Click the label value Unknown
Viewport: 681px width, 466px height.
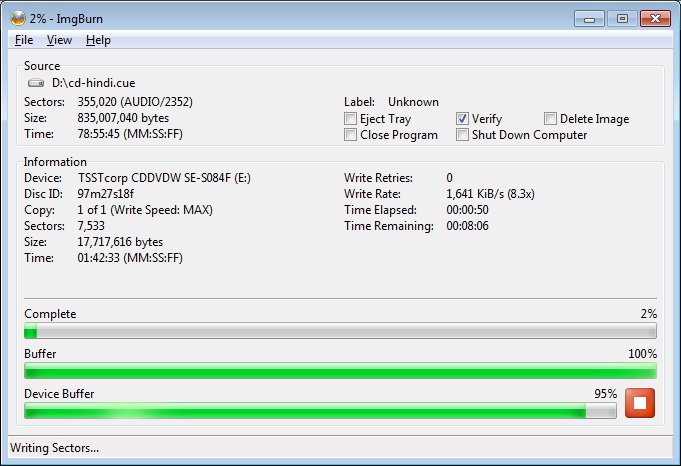(x=413, y=102)
